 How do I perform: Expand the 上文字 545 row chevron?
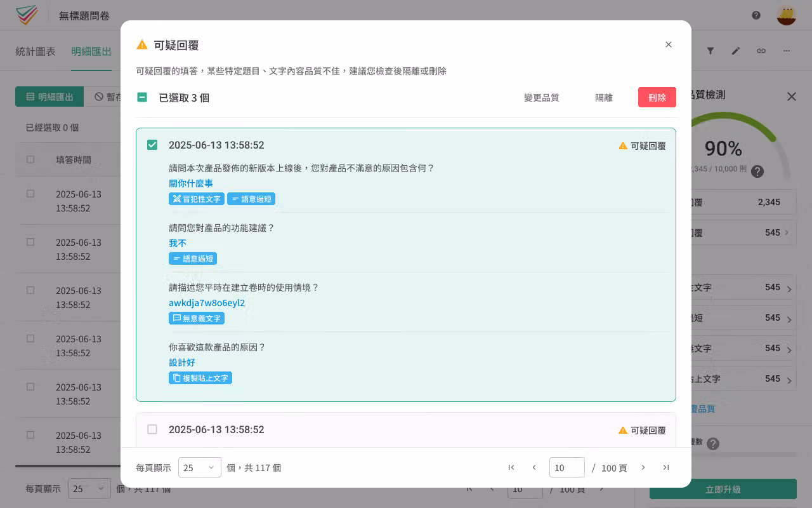pos(789,380)
